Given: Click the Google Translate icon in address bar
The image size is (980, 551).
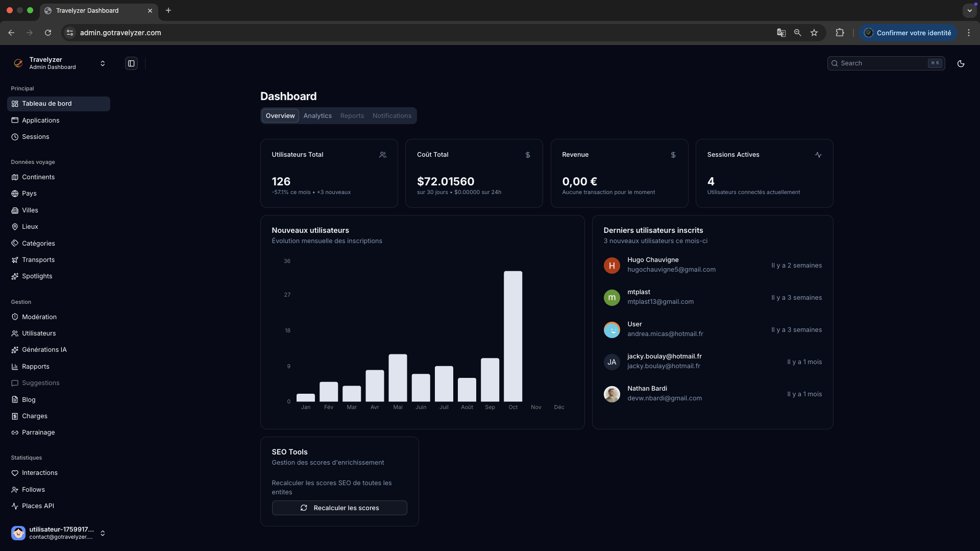Looking at the screenshot, I should click(781, 33).
